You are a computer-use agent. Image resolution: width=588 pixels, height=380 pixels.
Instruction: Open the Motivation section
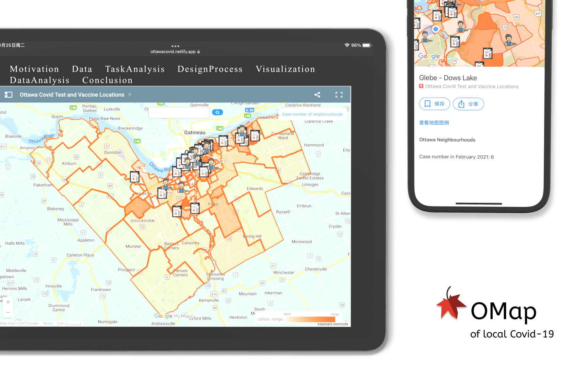[x=34, y=69]
